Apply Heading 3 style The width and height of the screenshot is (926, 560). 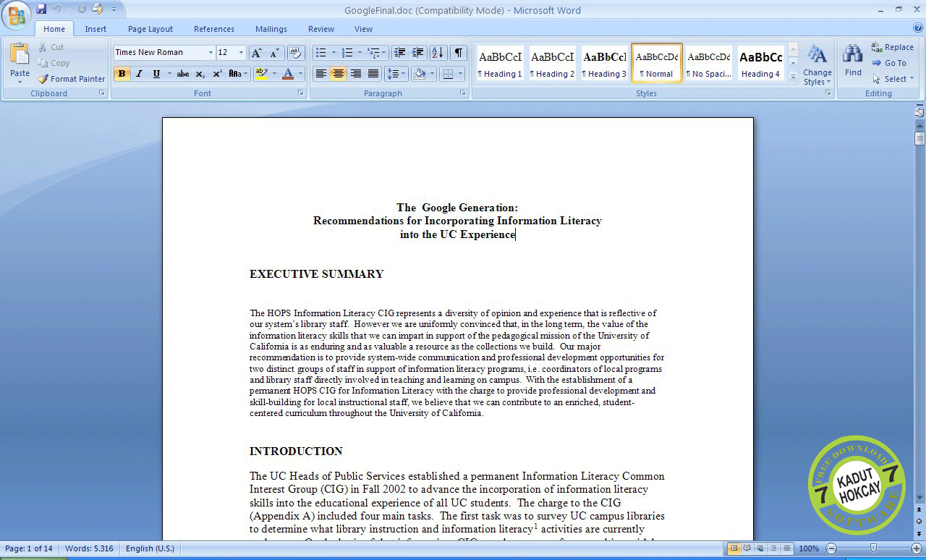click(x=604, y=63)
